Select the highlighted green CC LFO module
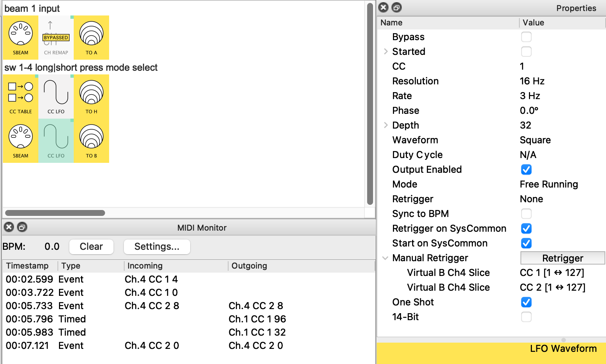 tap(56, 141)
